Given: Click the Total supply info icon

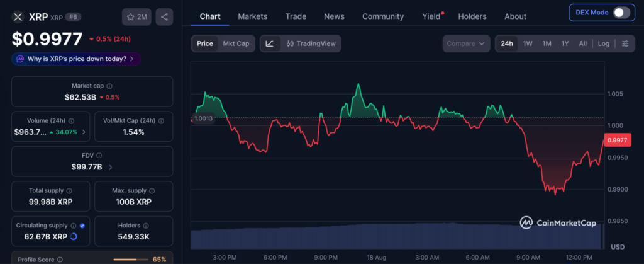Looking at the screenshot, I should [x=69, y=191].
